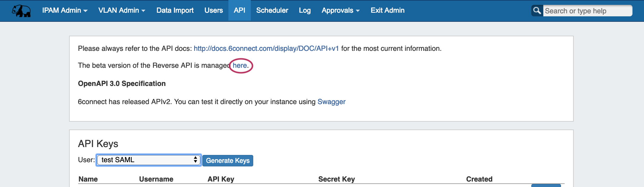Open the Approvals dropdown menu

[340, 10]
